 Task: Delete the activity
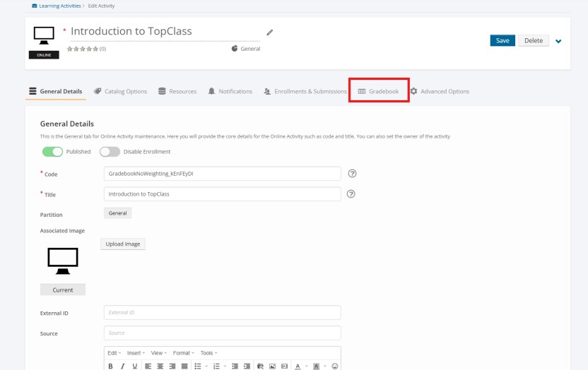(x=534, y=40)
